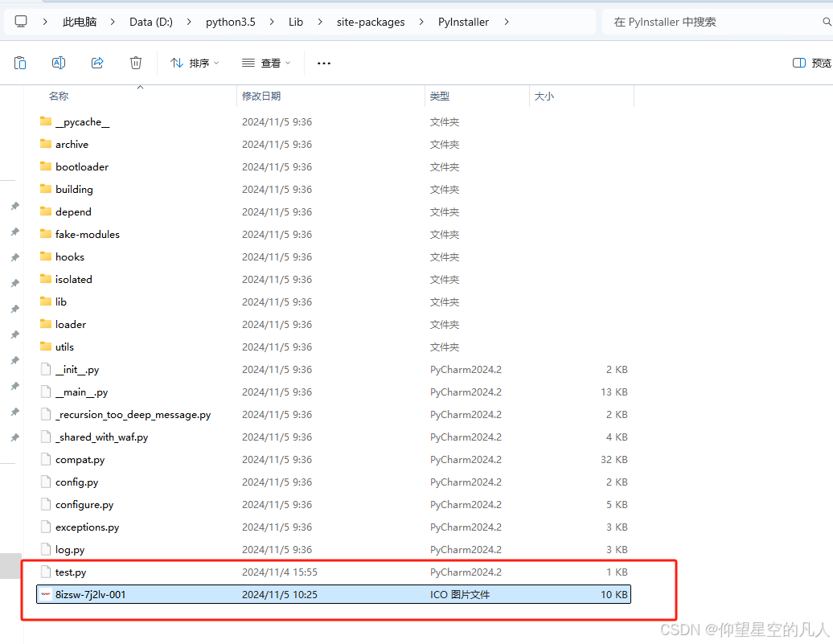The height and width of the screenshot is (644, 833).
Task: Select the isolated folder icon
Action: (46, 279)
